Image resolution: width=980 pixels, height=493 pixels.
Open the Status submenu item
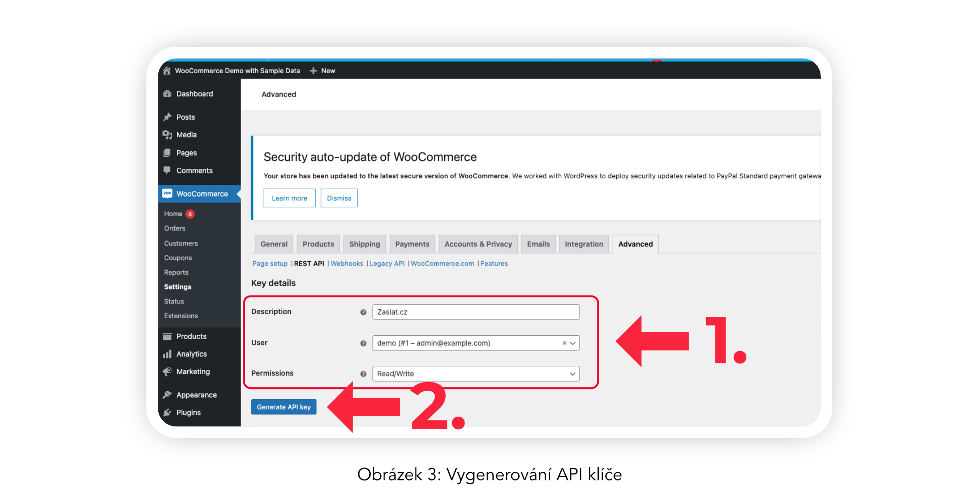point(174,302)
